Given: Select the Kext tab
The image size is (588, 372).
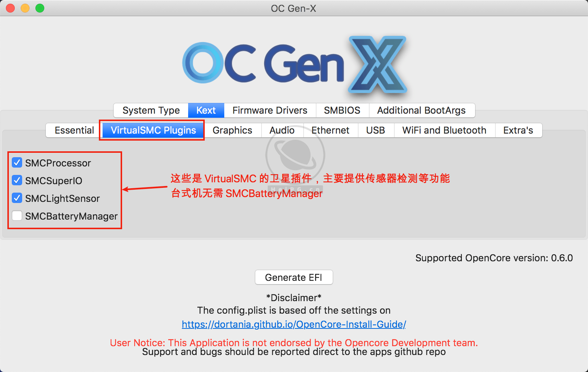Looking at the screenshot, I should [x=206, y=110].
